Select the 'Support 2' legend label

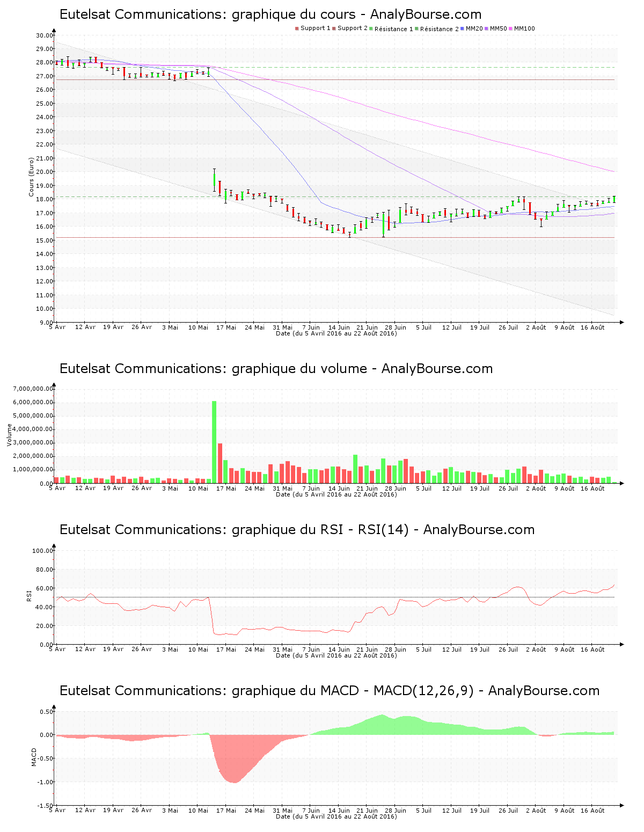[353, 28]
